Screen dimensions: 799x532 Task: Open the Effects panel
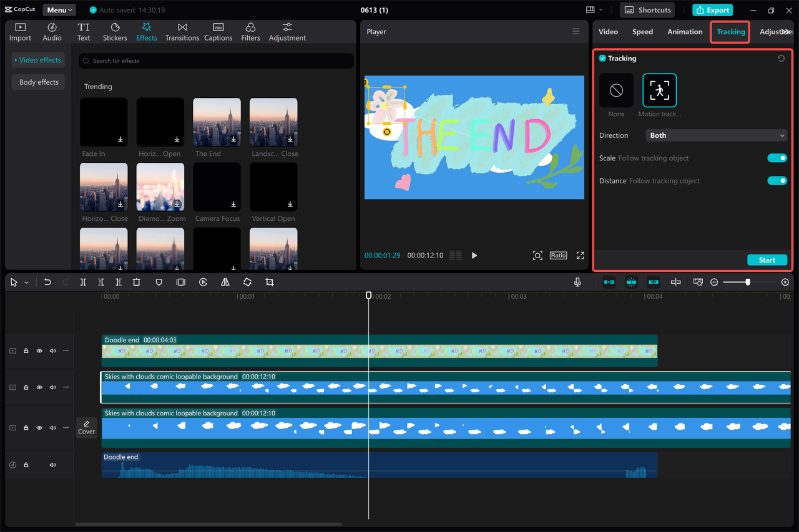[146, 31]
